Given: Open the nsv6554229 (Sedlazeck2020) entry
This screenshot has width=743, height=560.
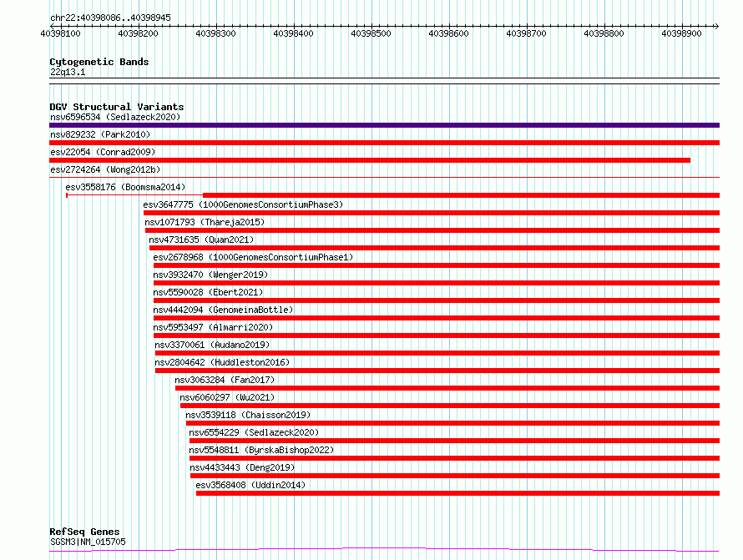Looking at the screenshot, I should tap(254, 432).
